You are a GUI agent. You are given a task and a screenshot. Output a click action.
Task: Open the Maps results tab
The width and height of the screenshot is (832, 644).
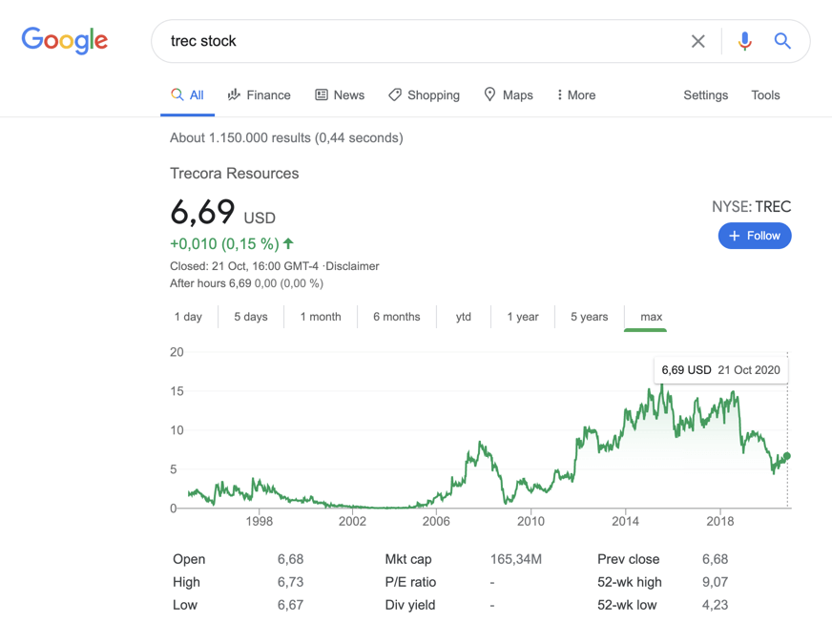pyautogui.click(x=508, y=95)
